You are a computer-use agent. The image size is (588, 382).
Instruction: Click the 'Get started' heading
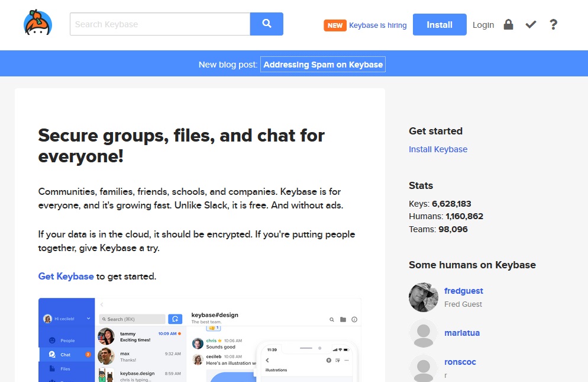[436, 131]
